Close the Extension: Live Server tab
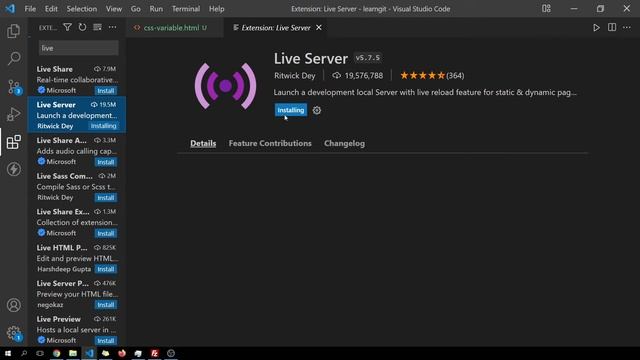This screenshot has width=640, height=360. tap(319, 27)
